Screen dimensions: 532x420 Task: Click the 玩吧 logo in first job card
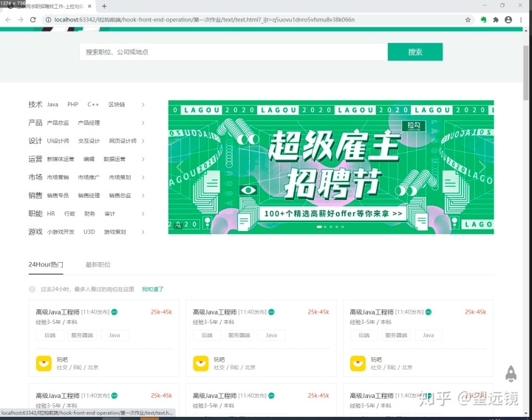[44, 363]
